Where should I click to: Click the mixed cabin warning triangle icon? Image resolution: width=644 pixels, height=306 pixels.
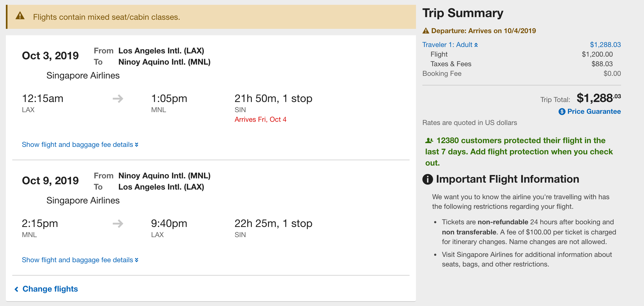(x=20, y=16)
